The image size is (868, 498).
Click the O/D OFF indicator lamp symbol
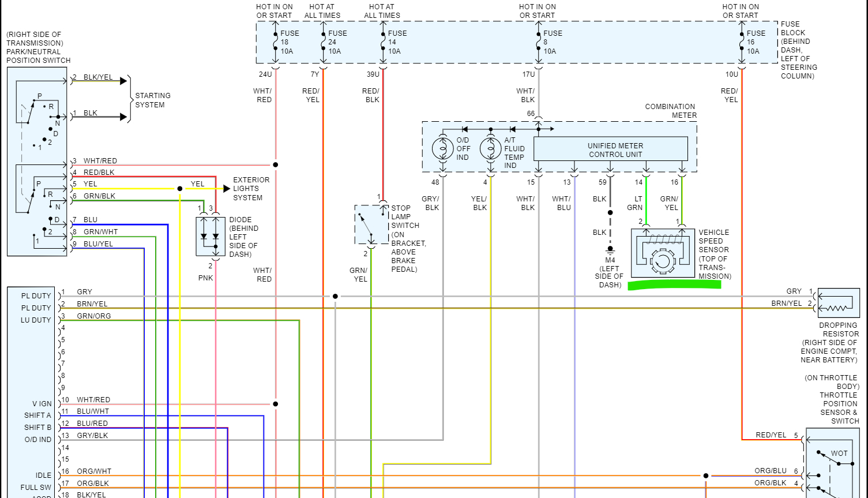[443, 148]
